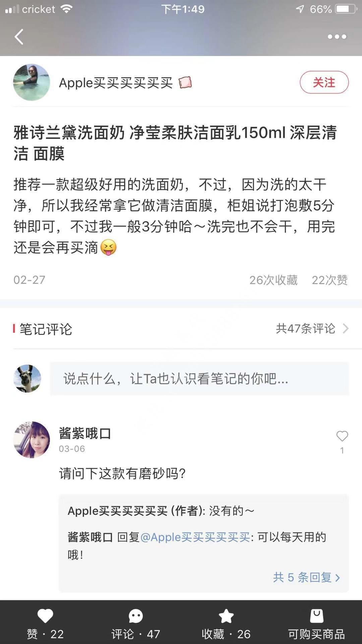Tap the author name Apple买买买买买买
This screenshot has width=362, height=644.
[116, 83]
